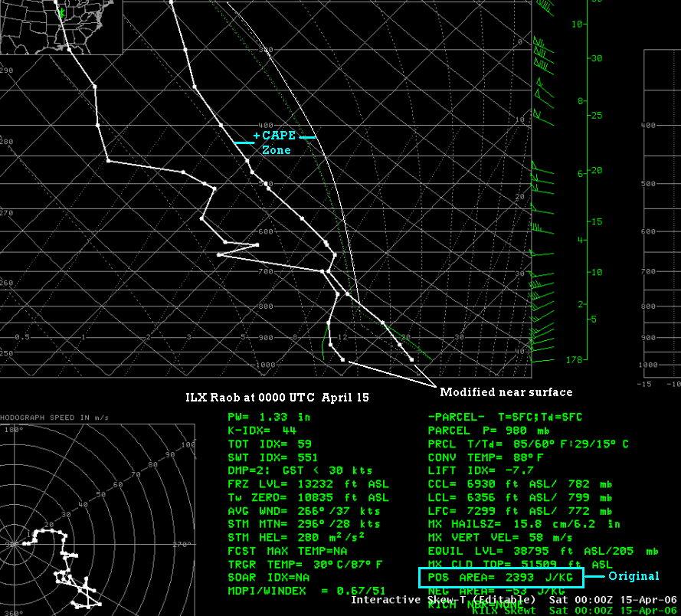Click the '178' surface elevation label

(574, 359)
